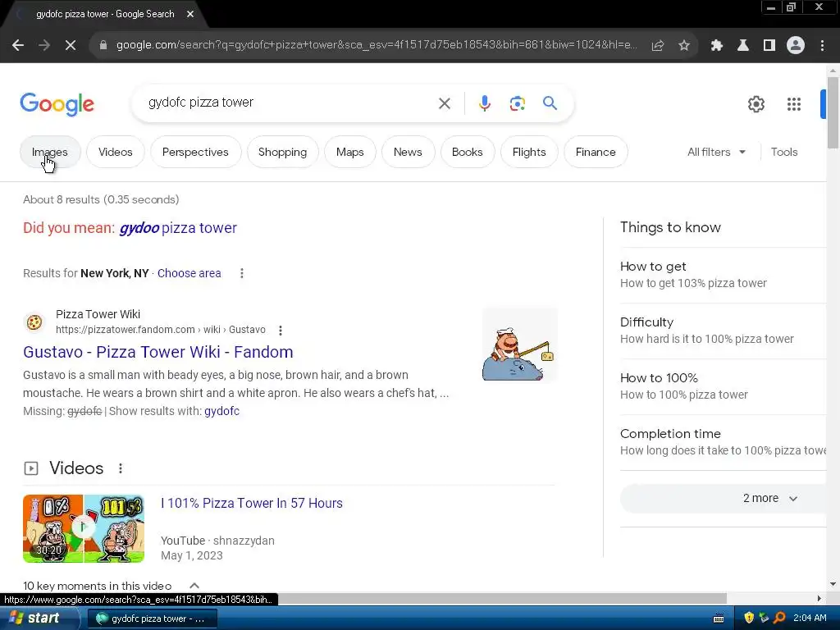840x630 pixels.
Task: Open the search Tools button
Action: point(783,152)
